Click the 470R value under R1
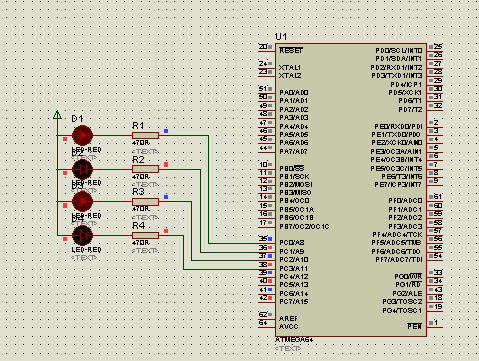The image size is (479, 361). click(141, 143)
